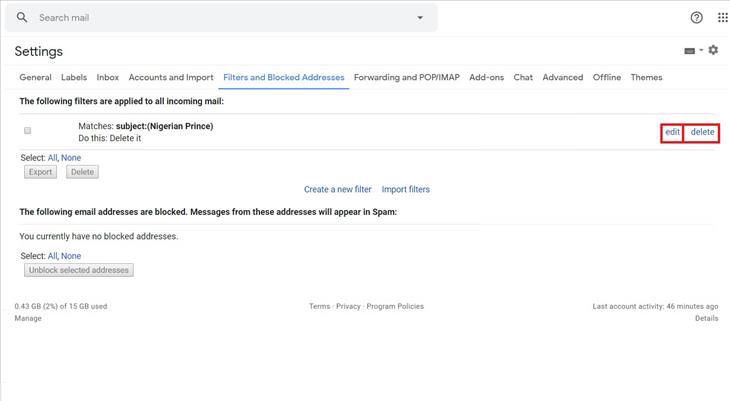Viewport: 730px width, 401px height.
Task: Switch to the General tab
Action: [x=35, y=77]
